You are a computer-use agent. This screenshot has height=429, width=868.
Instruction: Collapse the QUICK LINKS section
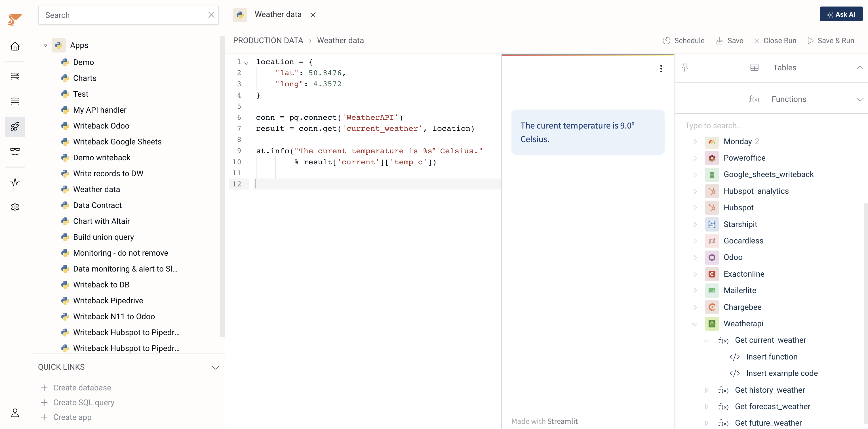[216, 367]
